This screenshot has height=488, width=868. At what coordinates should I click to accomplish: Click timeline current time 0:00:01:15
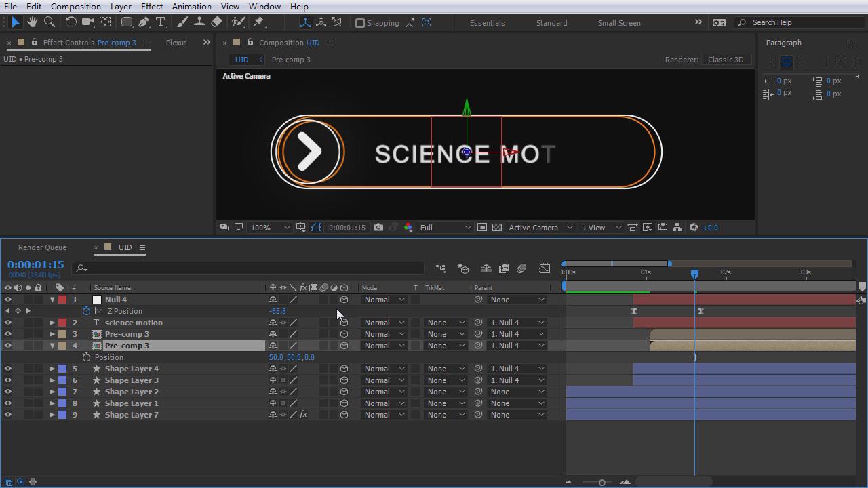pyautogui.click(x=35, y=264)
